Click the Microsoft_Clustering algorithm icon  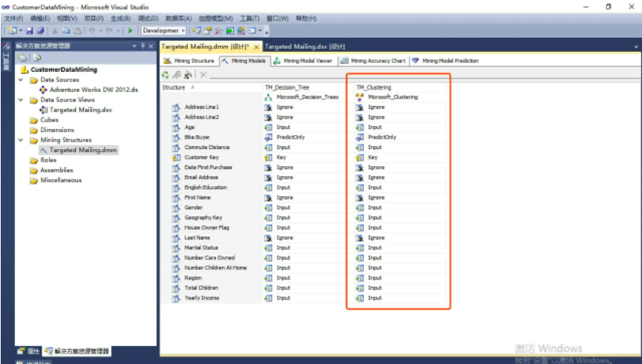pos(359,97)
